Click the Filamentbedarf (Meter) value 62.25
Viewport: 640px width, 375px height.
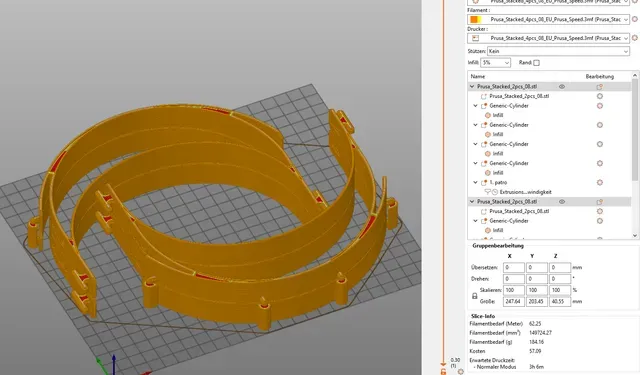[535, 324]
